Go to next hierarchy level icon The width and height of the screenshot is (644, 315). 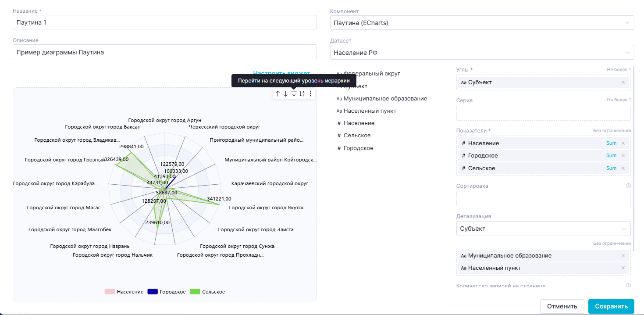point(294,94)
